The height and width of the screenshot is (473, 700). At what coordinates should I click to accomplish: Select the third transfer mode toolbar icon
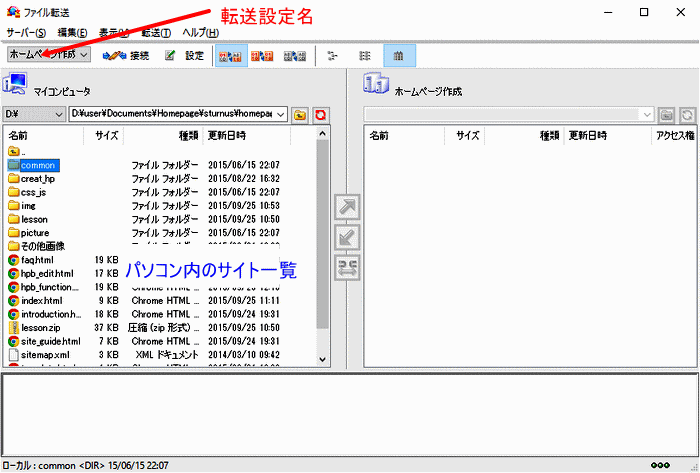[x=294, y=55]
